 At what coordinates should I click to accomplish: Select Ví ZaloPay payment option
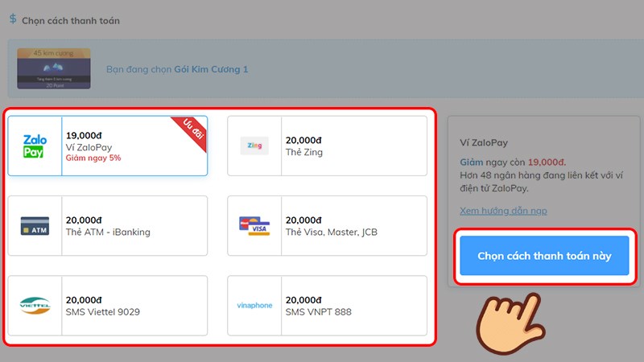108,146
